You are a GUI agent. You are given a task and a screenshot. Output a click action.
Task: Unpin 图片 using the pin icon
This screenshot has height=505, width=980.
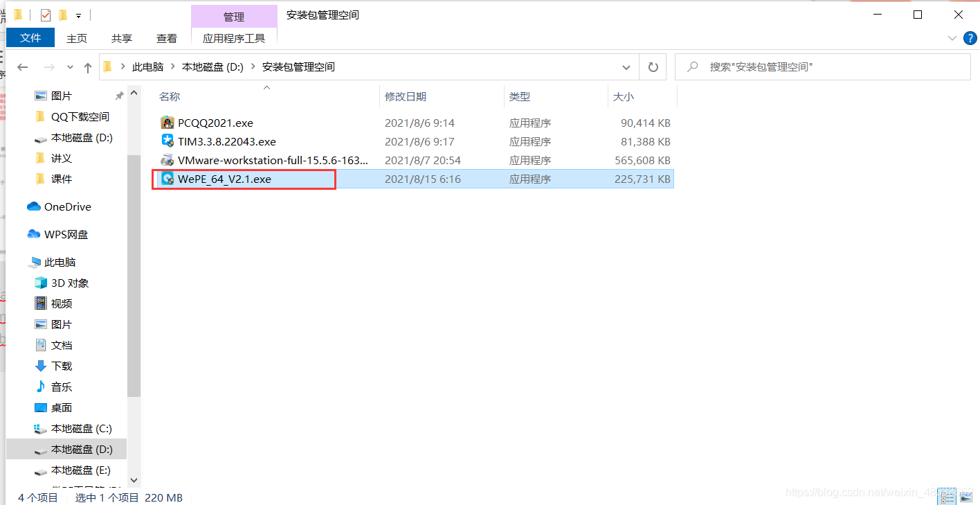point(119,96)
